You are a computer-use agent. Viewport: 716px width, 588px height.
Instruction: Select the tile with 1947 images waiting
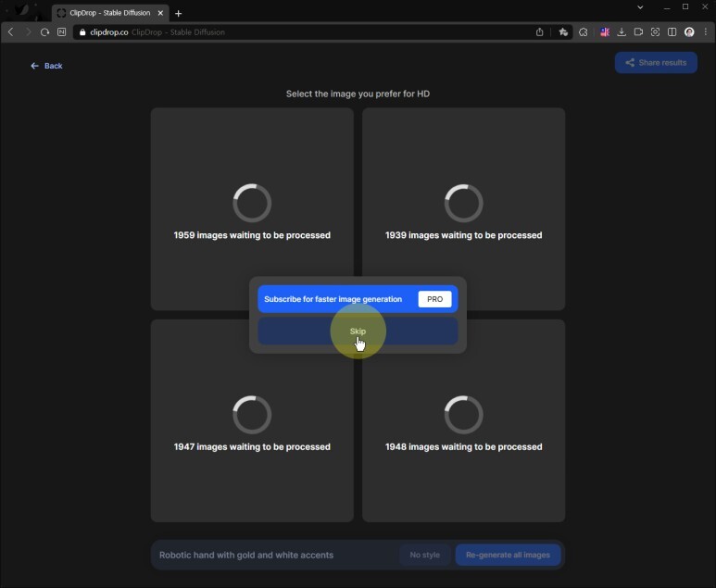click(x=252, y=420)
